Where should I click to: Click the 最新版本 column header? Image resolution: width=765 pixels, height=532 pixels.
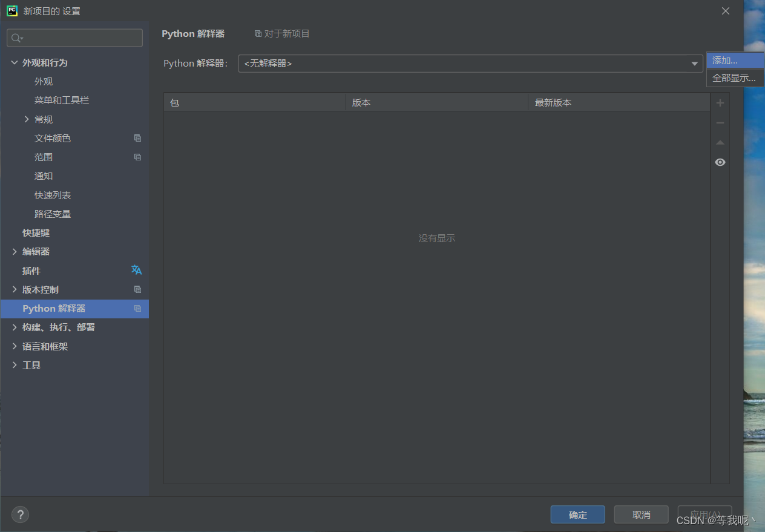click(619, 102)
